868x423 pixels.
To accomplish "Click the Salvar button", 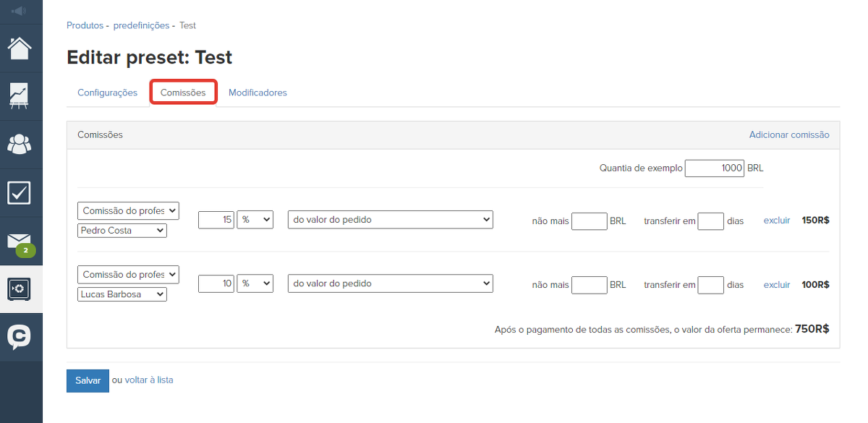I will click(x=88, y=380).
